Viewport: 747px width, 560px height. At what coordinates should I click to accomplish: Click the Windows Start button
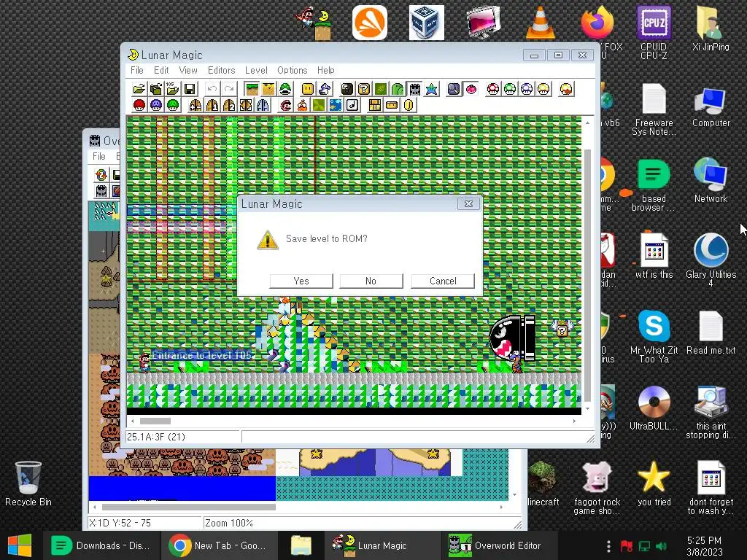coord(20,545)
